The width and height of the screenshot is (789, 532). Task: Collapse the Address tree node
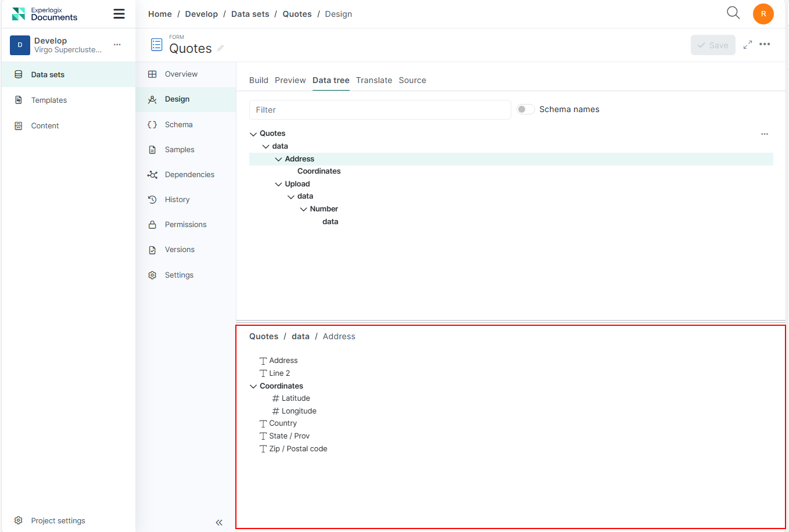coord(278,159)
